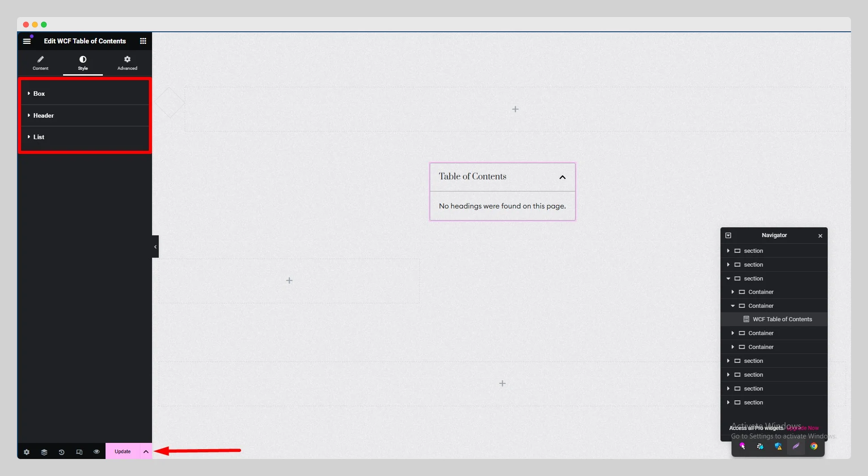This screenshot has height=476, width=868.
Task: Switch to Responsive Mode devices icon
Action: pos(79,452)
